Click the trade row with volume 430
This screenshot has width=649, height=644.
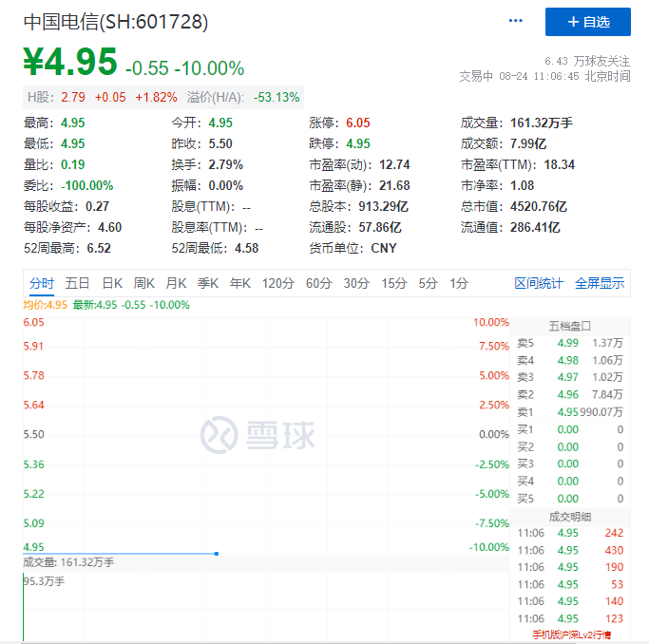click(570, 551)
